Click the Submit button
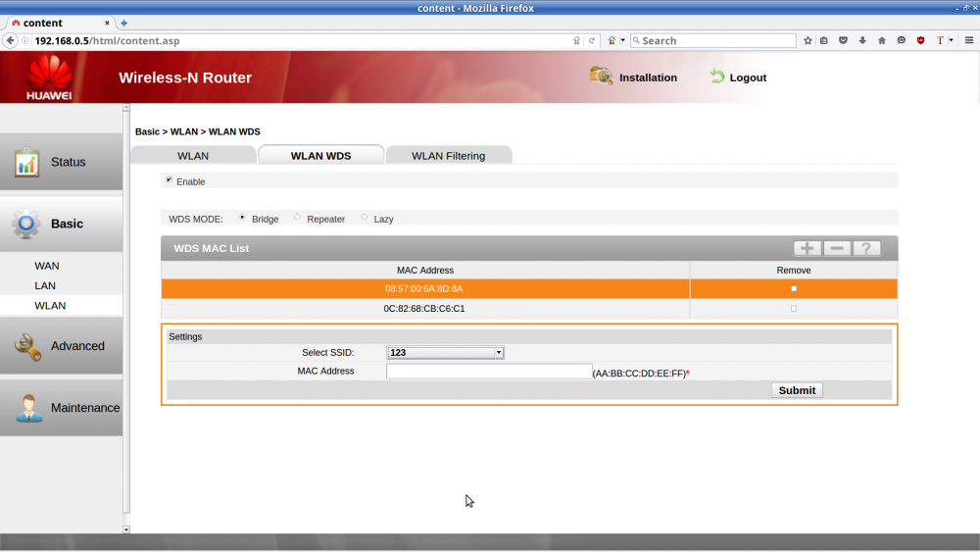 [796, 390]
